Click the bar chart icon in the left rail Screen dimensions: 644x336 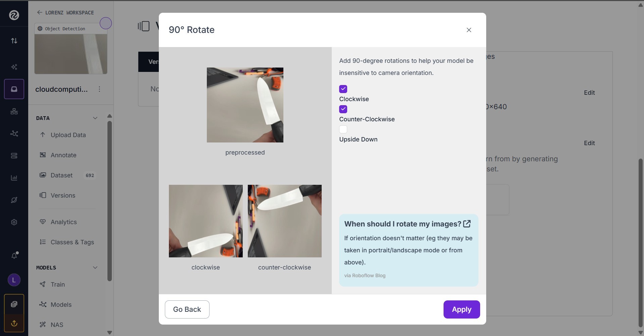[x=14, y=178]
